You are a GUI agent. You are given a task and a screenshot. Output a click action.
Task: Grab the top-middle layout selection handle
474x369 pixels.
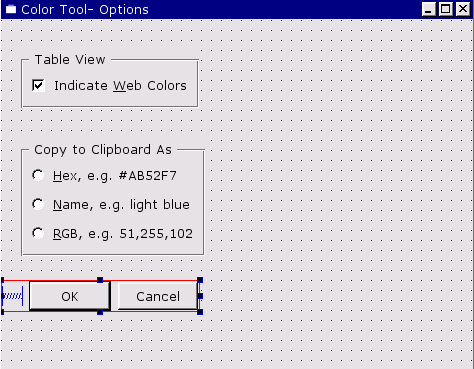(100, 280)
